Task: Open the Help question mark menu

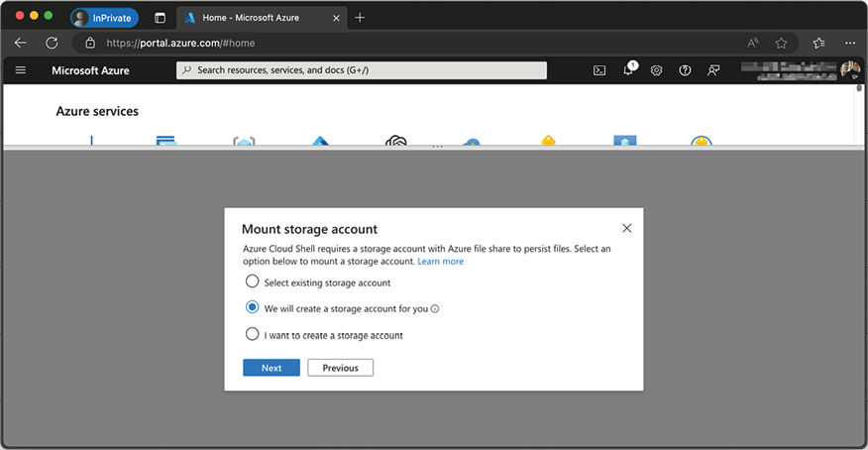Action: click(x=685, y=70)
